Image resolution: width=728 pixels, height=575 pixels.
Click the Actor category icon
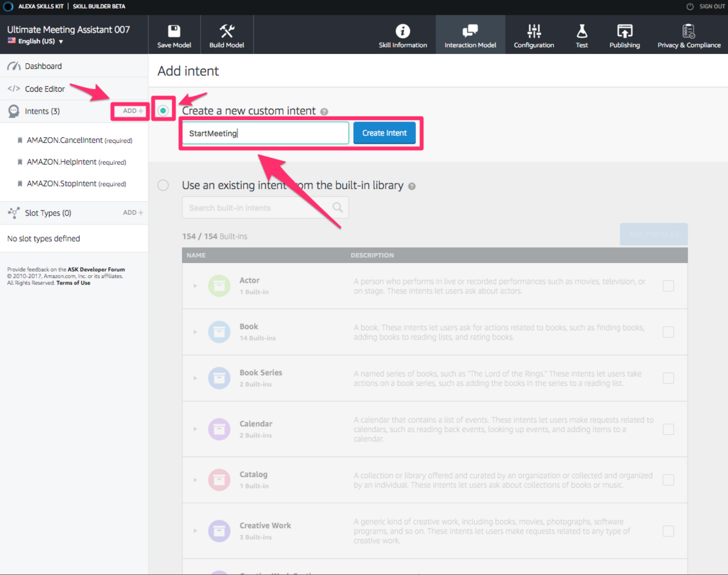click(219, 286)
